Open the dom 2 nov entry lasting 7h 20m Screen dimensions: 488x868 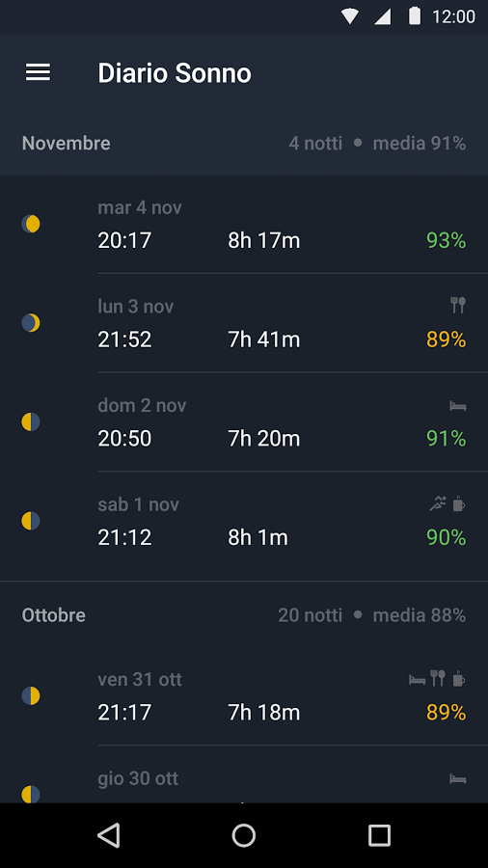[x=244, y=421]
